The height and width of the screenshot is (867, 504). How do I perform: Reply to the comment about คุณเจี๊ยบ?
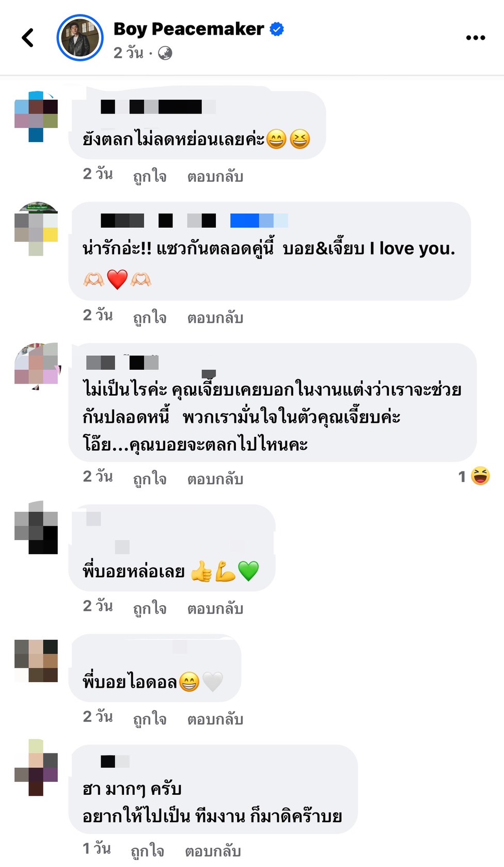pos(215,479)
